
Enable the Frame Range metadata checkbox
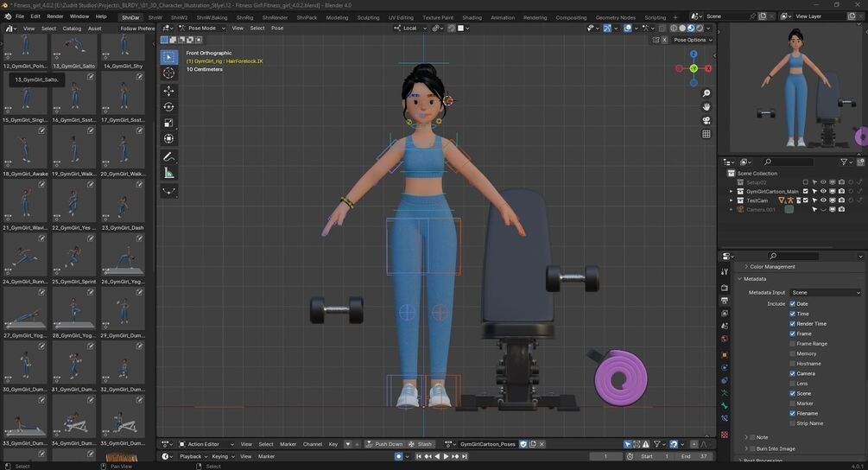(x=792, y=344)
